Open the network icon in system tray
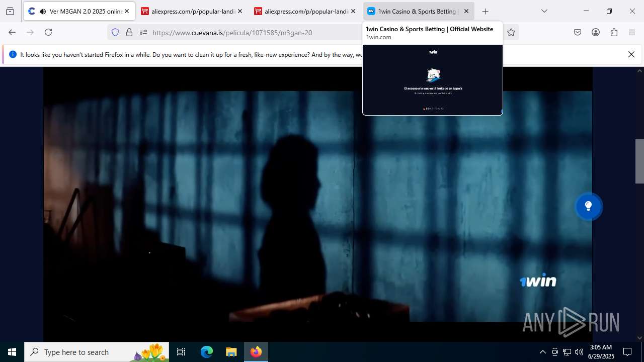The width and height of the screenshot is (644, 362). [x=567, y=352]
